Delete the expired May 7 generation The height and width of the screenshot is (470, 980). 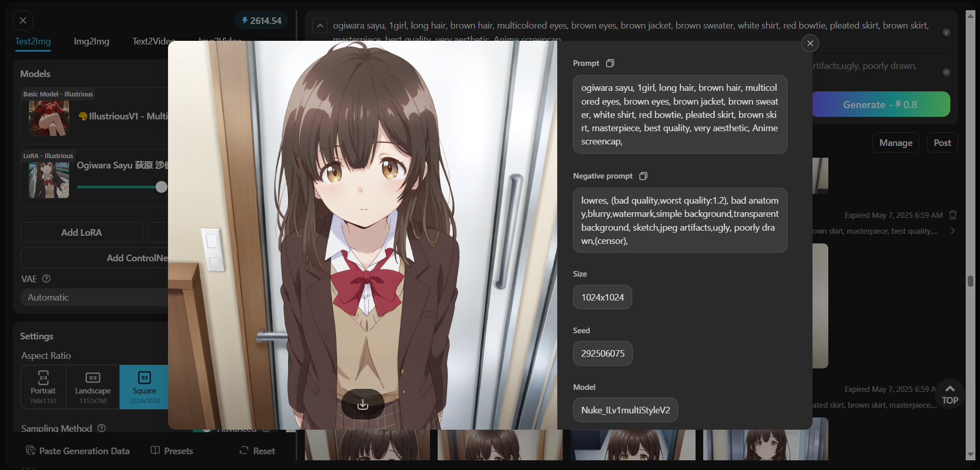(x=953, y=215)
